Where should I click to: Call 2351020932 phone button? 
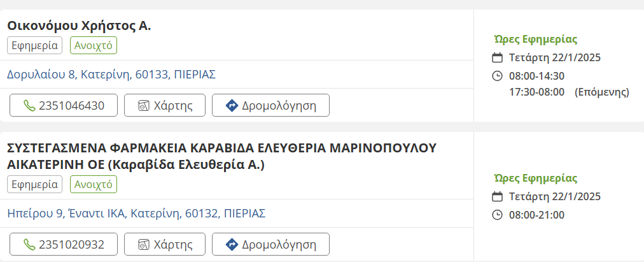(64, 244)
